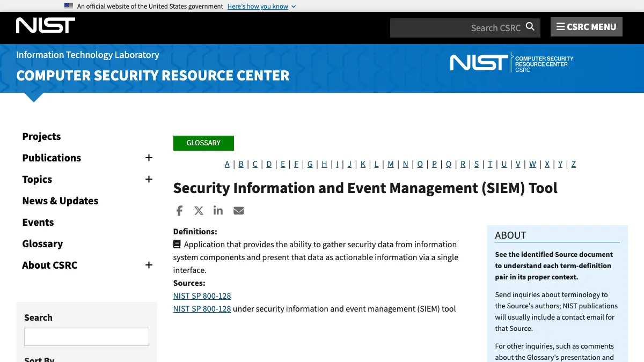Share the page on Facebook
Screen dimensions: 644x362
tap(179, 210)
